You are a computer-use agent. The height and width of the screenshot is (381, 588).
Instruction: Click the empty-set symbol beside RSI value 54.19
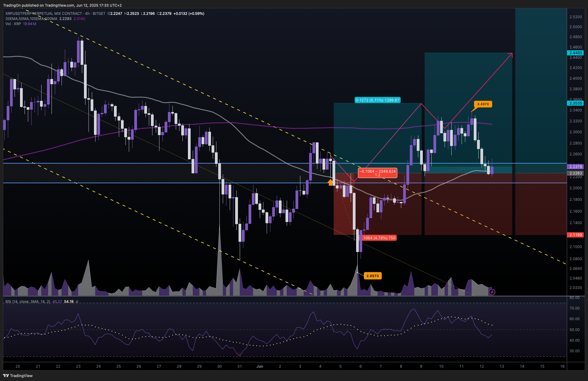click(x=77, y=302)
